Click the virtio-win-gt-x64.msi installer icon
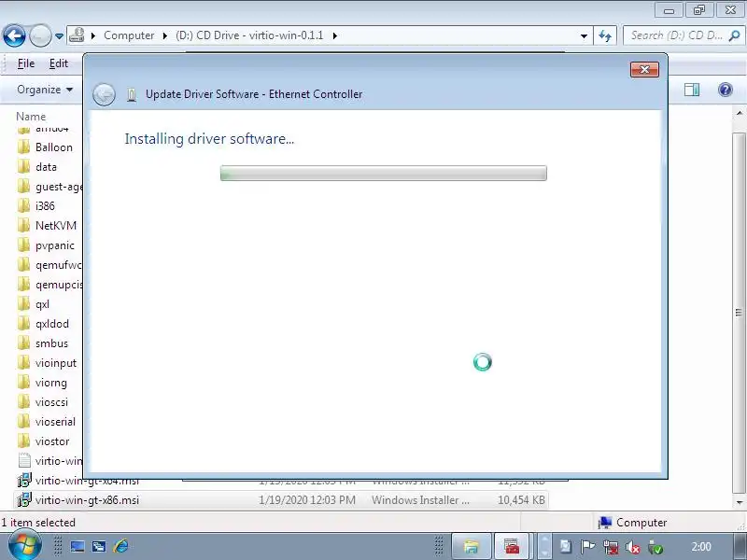 tap(24, 480)
